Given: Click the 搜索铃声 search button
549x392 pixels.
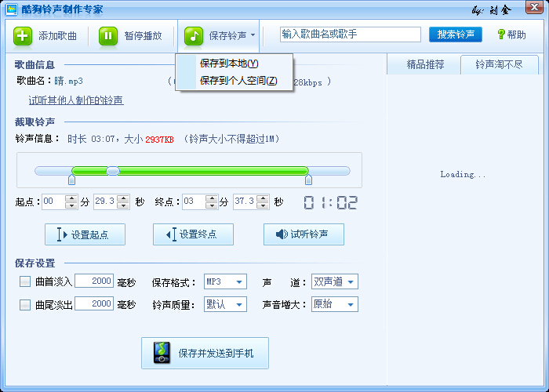Looking at the screenshot, I should (456, 34).
